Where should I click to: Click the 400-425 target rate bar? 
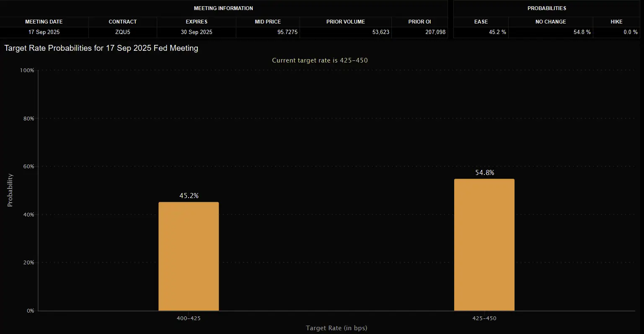189,256
